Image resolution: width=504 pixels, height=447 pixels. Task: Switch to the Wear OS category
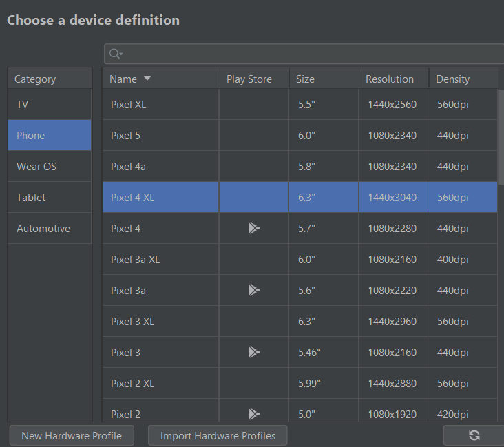(x=50, y=166)
